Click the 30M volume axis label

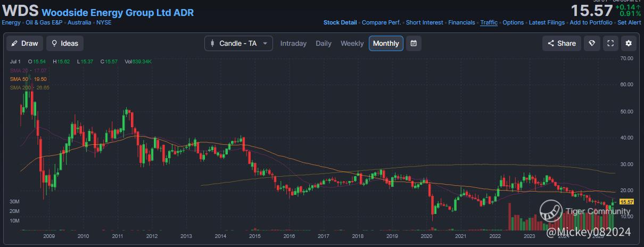click(x=14, y=202)
